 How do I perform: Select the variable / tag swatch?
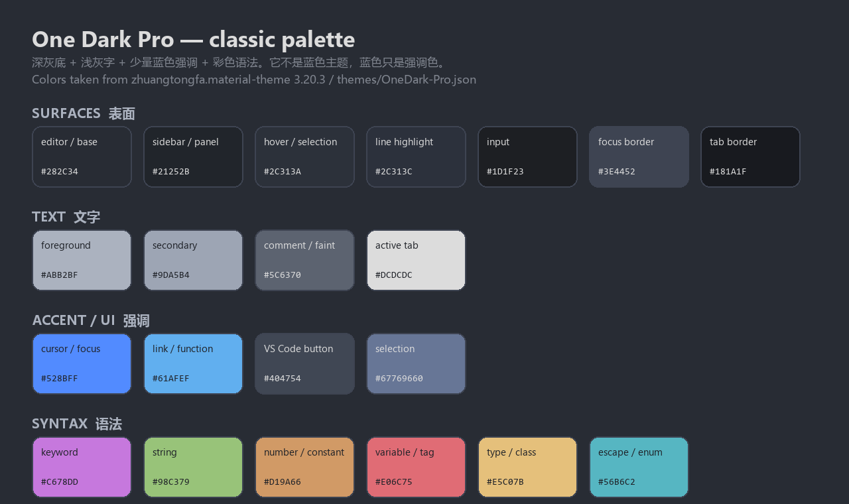point(416,467)
